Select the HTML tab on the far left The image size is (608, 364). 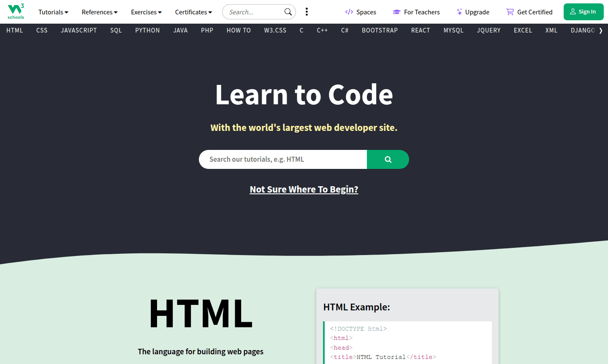[15, 30]
